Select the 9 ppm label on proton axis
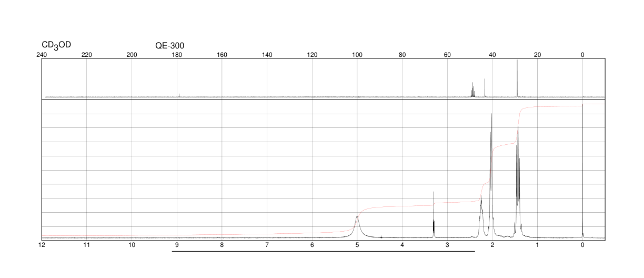This screenshot has width=644, height=278. point(177,245)
